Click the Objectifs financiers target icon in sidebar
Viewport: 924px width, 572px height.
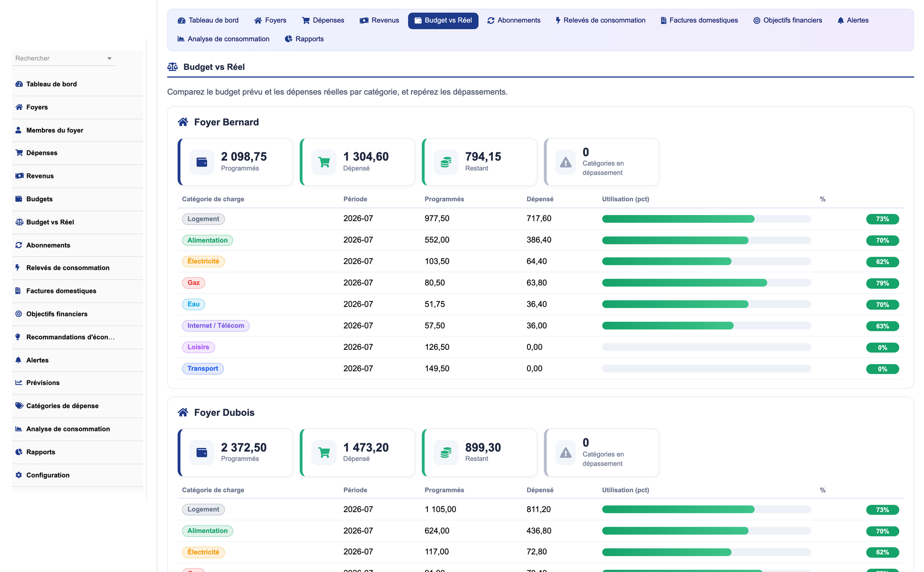(x=19, y=314)
